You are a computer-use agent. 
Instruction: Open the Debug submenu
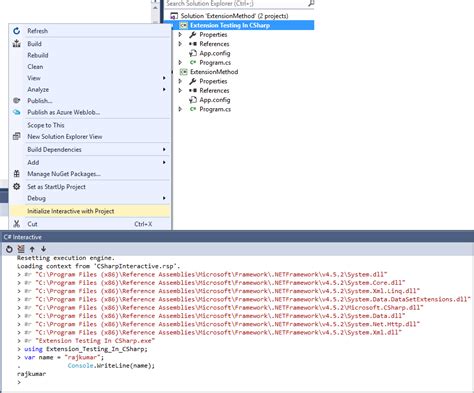90,198
